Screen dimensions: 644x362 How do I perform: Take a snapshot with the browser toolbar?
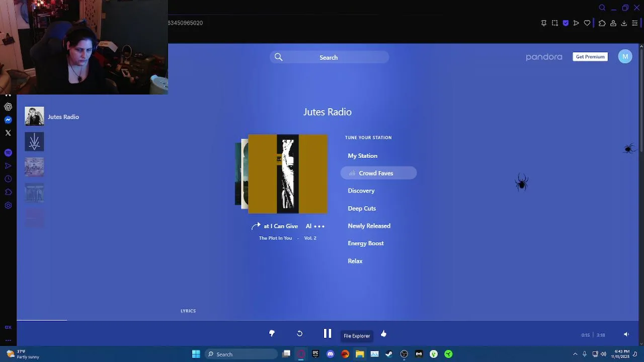(x=555, y=23)
